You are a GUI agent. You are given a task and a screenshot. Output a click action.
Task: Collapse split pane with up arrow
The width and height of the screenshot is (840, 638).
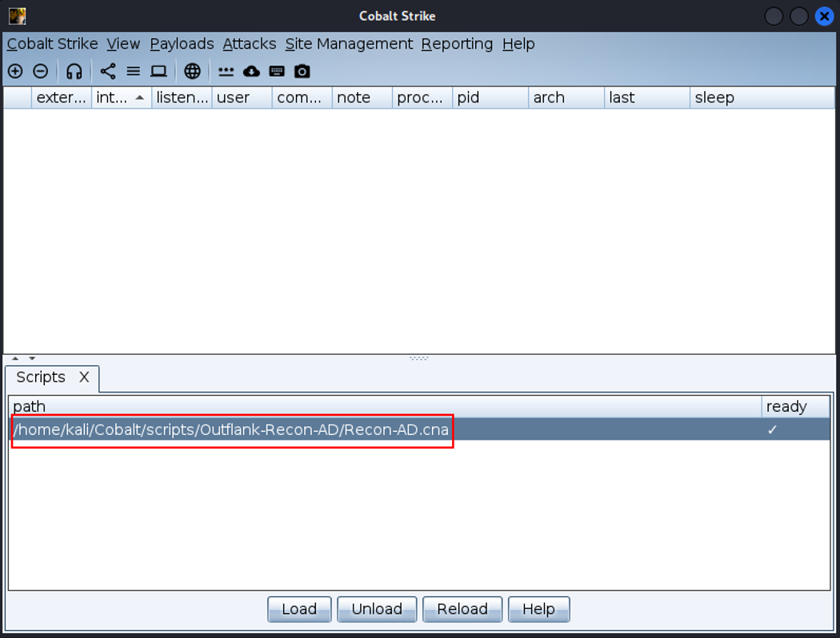(15, 358)
